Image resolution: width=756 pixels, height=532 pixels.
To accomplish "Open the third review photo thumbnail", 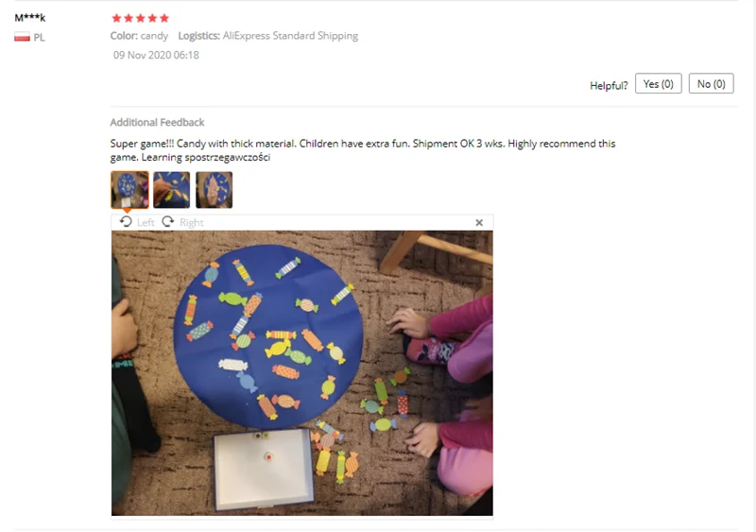I will pyautogui.click(x=215, y=190).
